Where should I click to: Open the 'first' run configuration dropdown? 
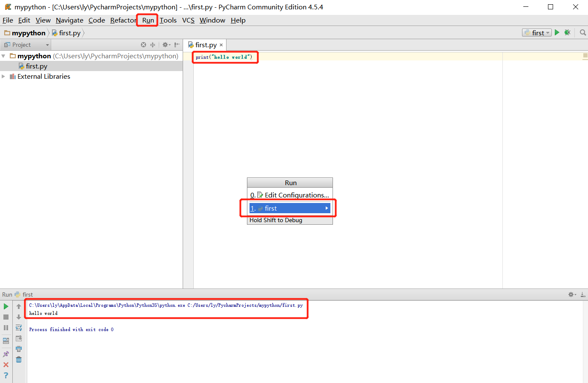point(537,33)
